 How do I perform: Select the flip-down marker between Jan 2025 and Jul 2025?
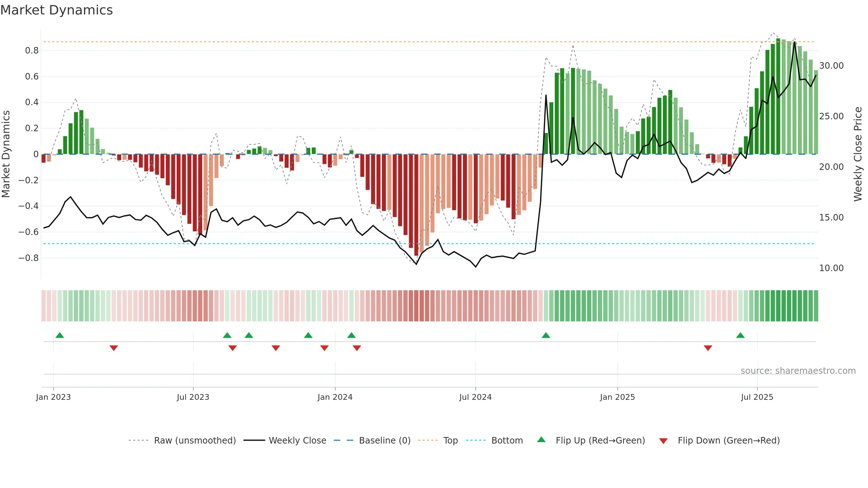(x=708, y=348)
